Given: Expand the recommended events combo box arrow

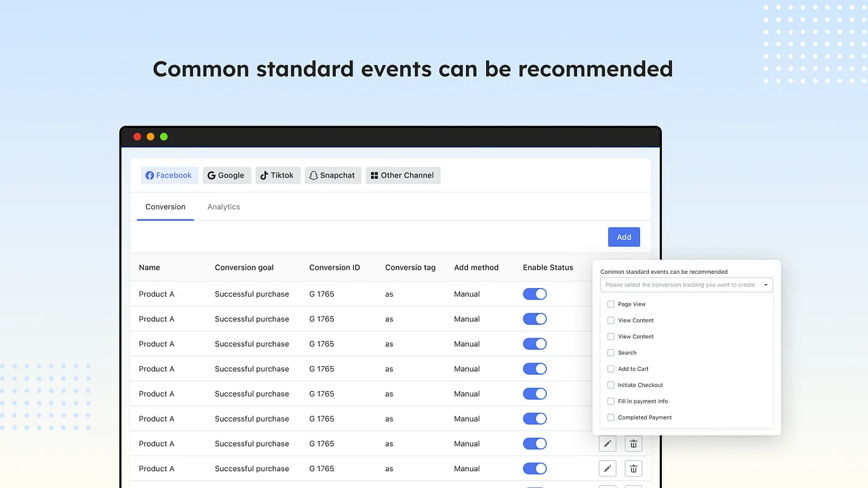Looking at the screenshot, I should [766, 285].
